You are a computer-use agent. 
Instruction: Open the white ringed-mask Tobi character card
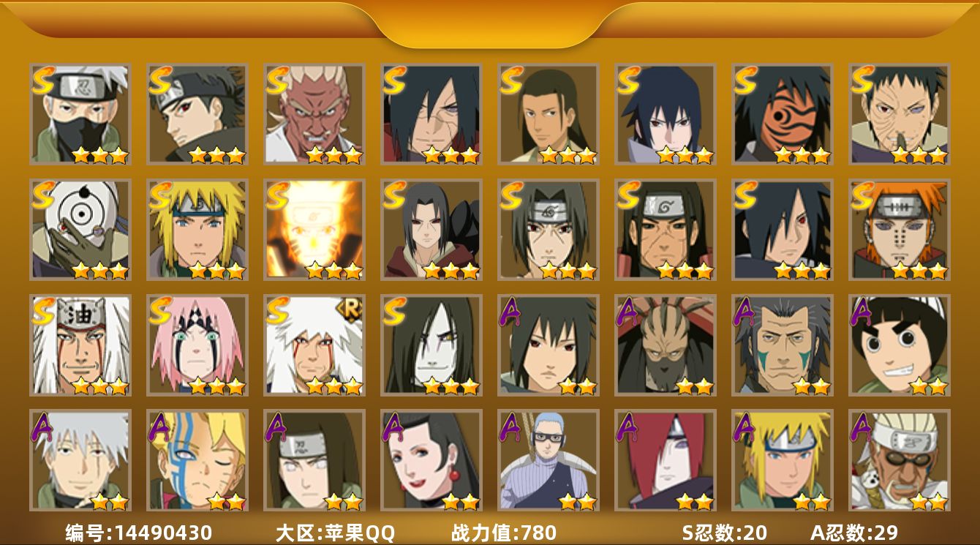(80, 230)
